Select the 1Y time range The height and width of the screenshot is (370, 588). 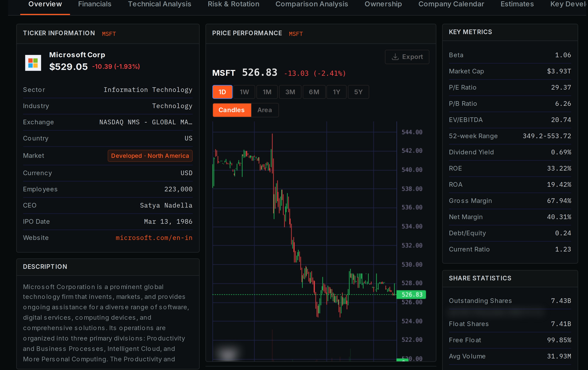click(336, 92)
